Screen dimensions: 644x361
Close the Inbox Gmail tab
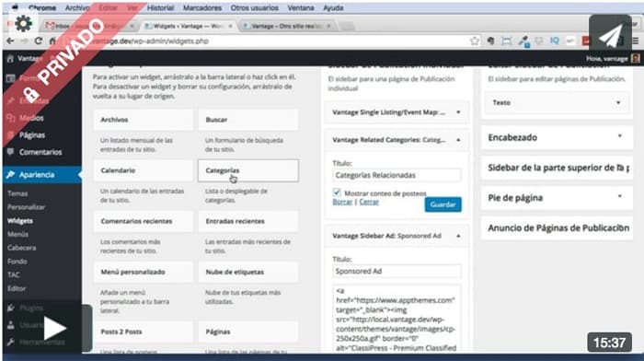click(132, 26)
